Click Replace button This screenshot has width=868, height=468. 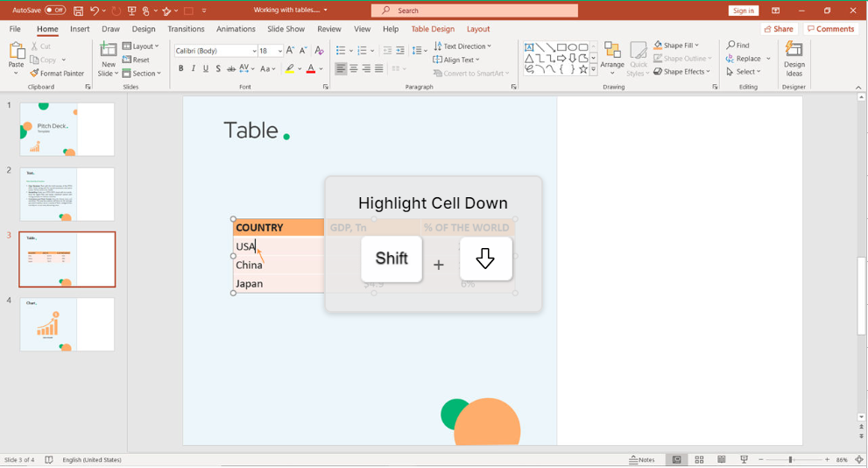tap(744, 58)
